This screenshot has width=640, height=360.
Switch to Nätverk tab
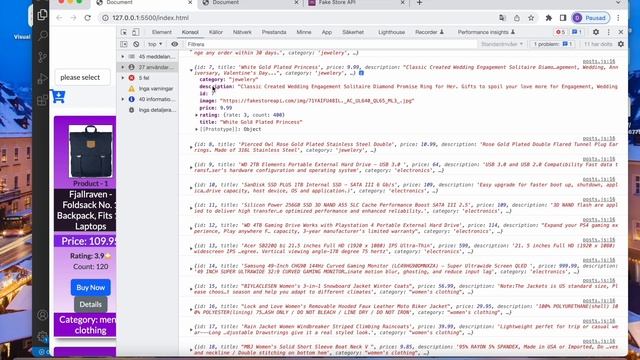pos(242,32)
